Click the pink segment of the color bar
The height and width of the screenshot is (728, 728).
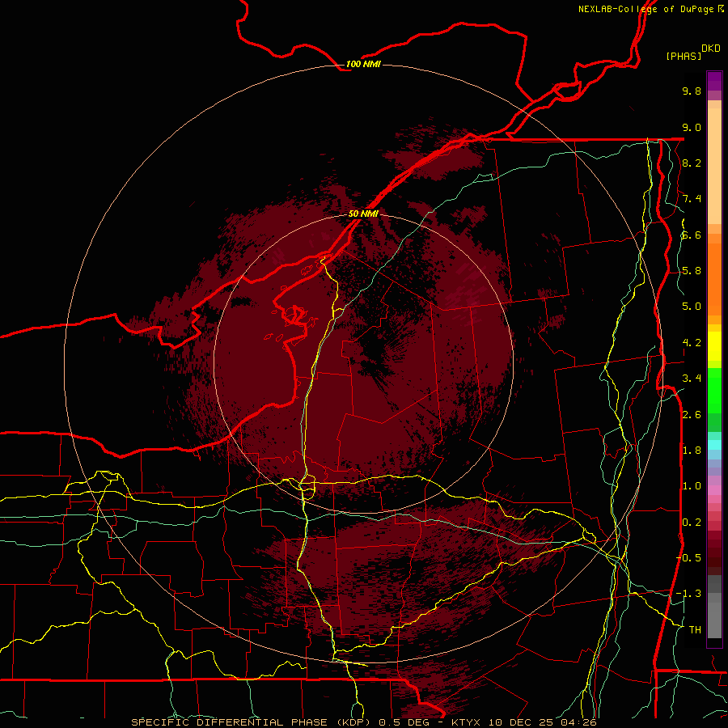point(714,490)
